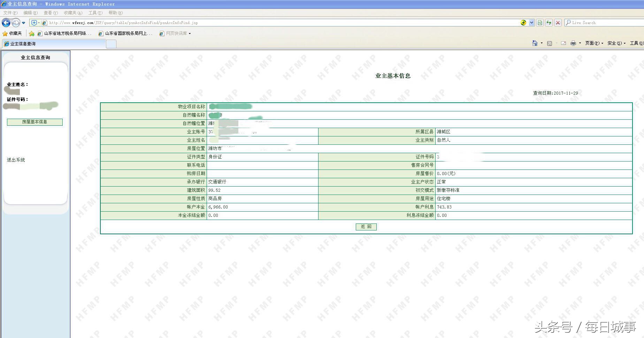Expand the Print dropdown arrow

pos(580,43)
